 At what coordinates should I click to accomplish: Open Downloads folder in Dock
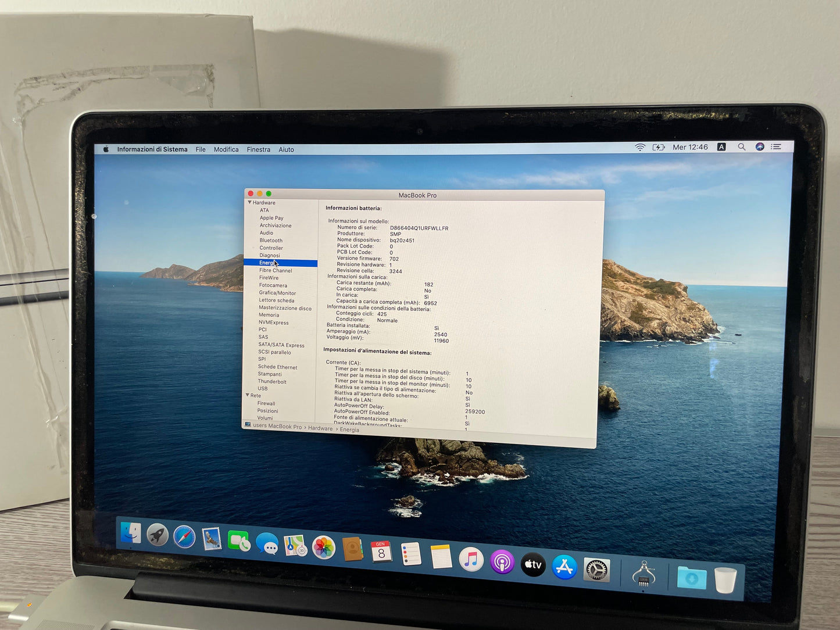pyautogui.click(x=691, y=578)
